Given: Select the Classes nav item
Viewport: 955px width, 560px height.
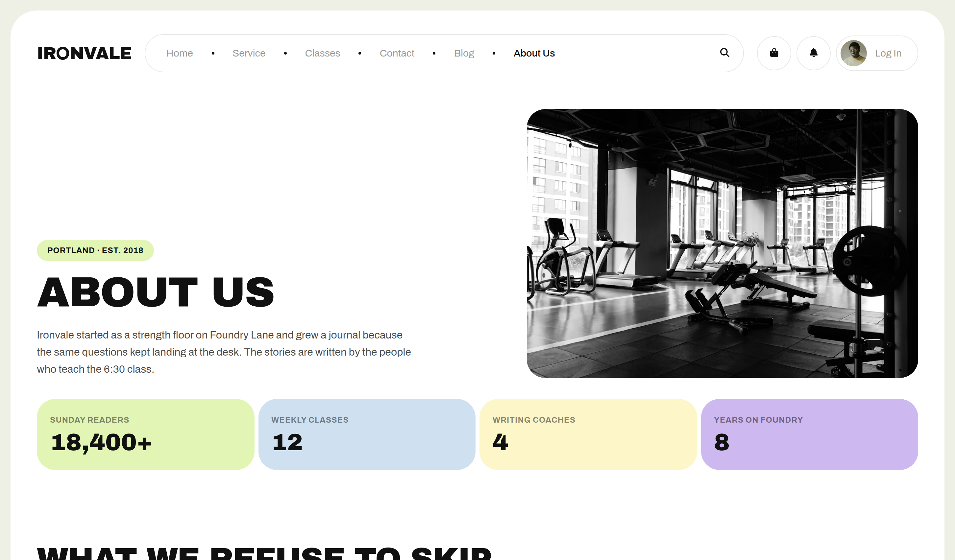Looking at the screenshot, I should [323, 53].
